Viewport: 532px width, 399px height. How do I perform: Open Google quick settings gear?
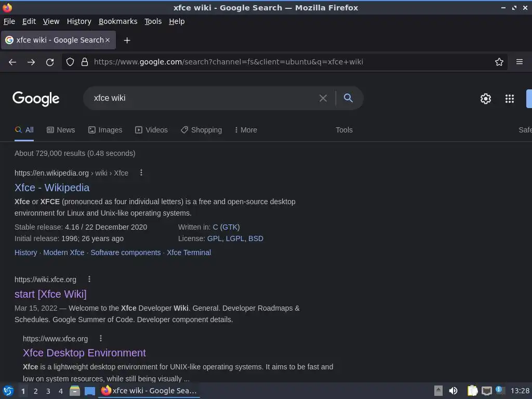click(x=486, y=99)
